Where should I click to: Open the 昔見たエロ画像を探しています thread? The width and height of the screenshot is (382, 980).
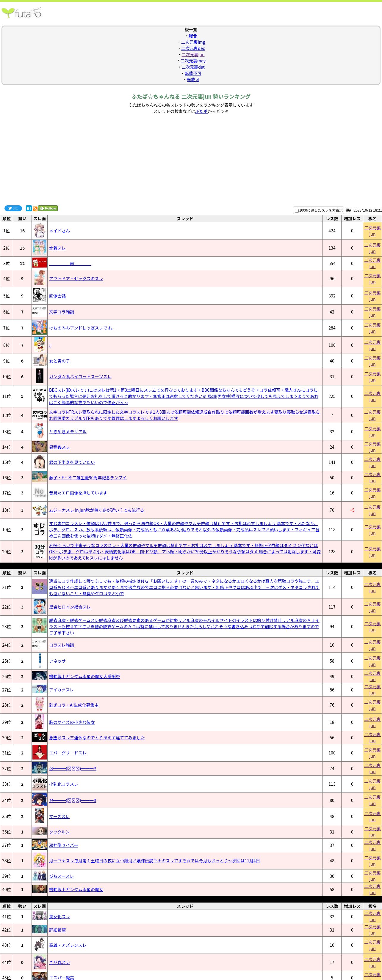[78, 493]
